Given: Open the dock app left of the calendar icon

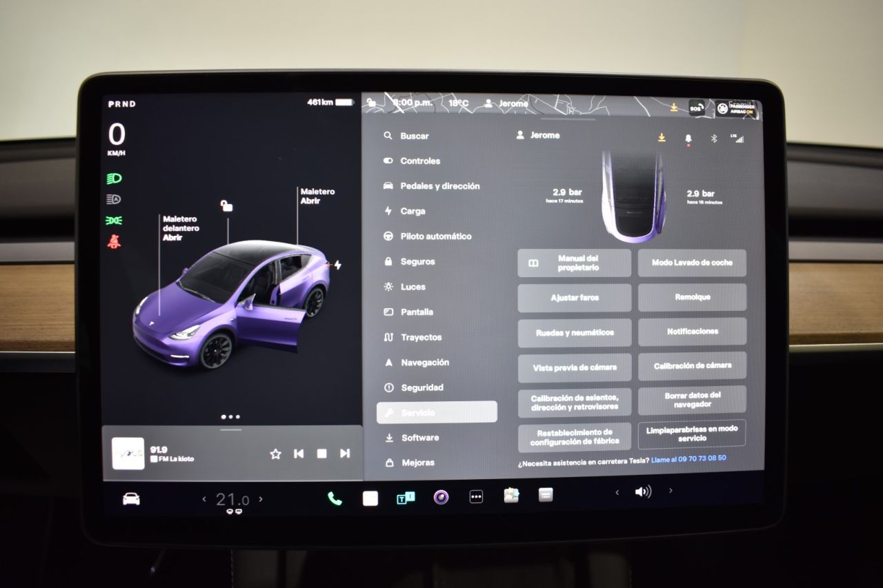Looking at the screenshot, I should click(511, 495).
